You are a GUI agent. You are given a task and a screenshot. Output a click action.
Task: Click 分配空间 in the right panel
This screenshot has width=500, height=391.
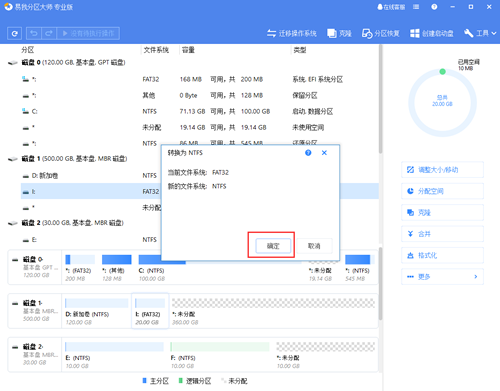point(442,191)
